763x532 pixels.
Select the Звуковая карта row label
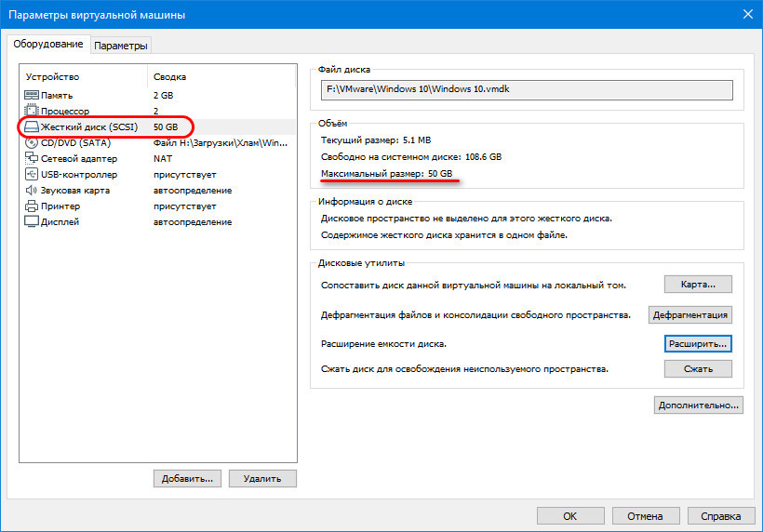75,190
